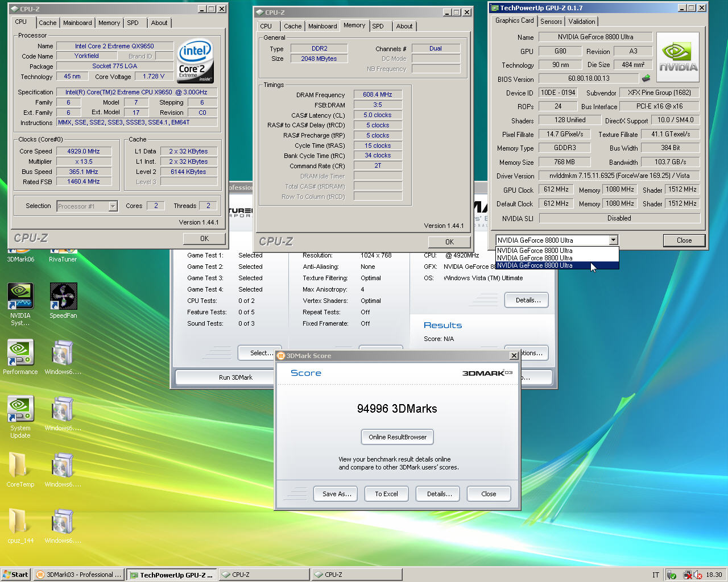Click OK in the CPU-Z Memory Timings window
Screen dimensions: 728x582
click(449, 242)
